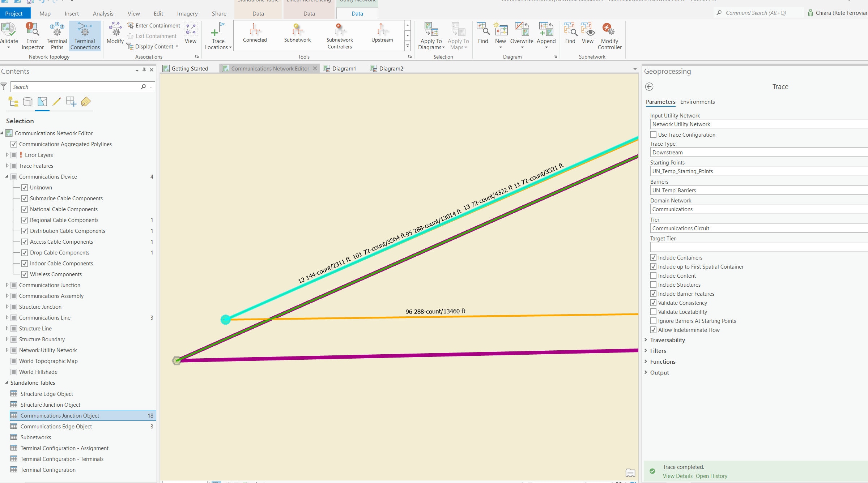Switch to the Diagram1 view tab
The width and height of the screenshot is (868, 483).
click(344, 69)
